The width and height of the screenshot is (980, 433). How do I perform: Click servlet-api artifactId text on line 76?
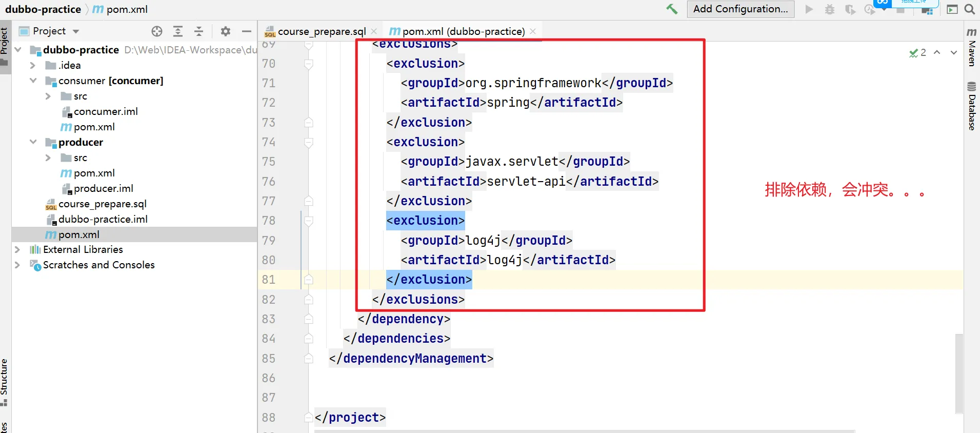(526, 182)
